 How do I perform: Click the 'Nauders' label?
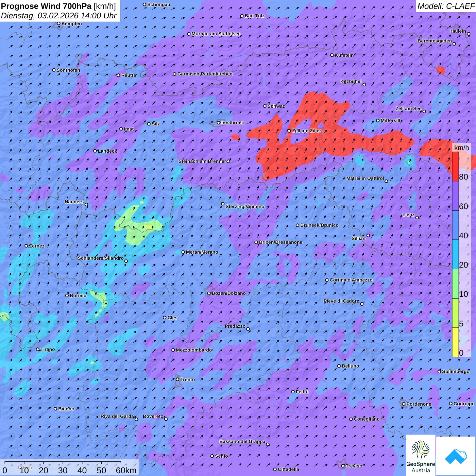click(74, 202)
